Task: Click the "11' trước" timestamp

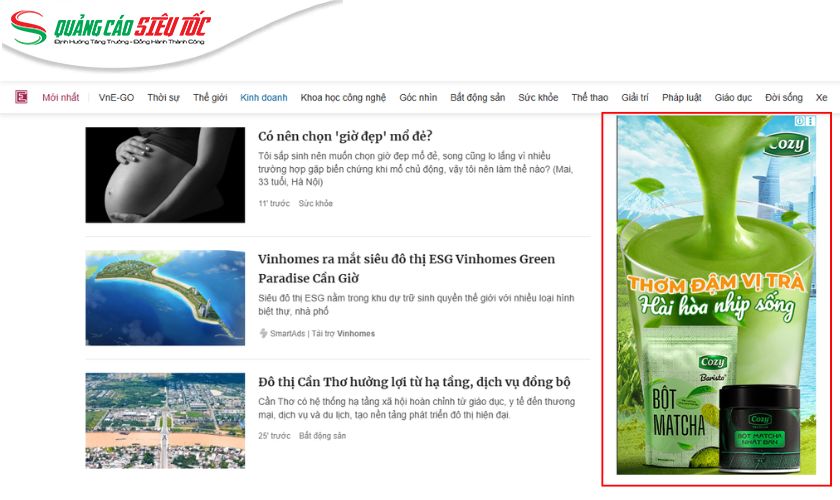Action: pyautogui.click(x=274, y=204)
